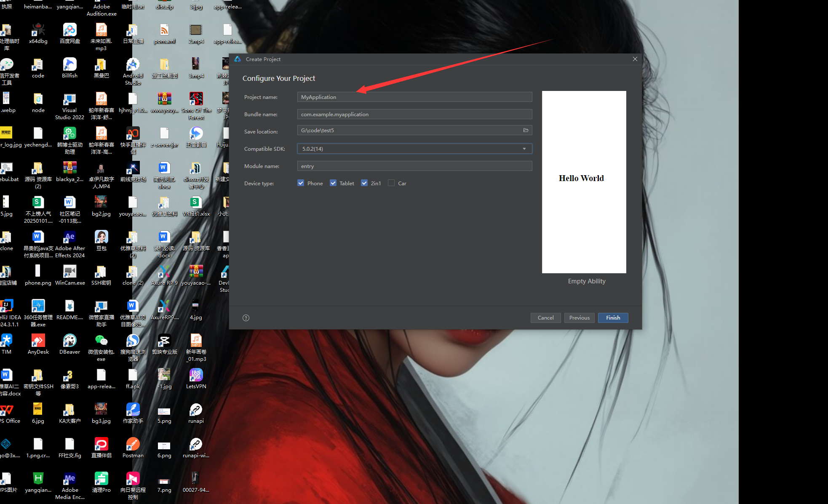Image resolution: width=828 pixels, height=504 pixels.
Task: Disable the Tablet device type
Action: tap(333, 183)
